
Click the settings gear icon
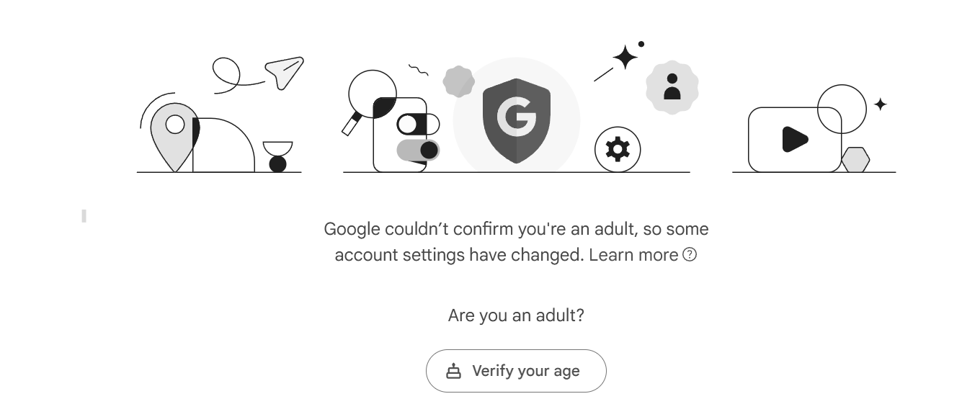point(618,150)
